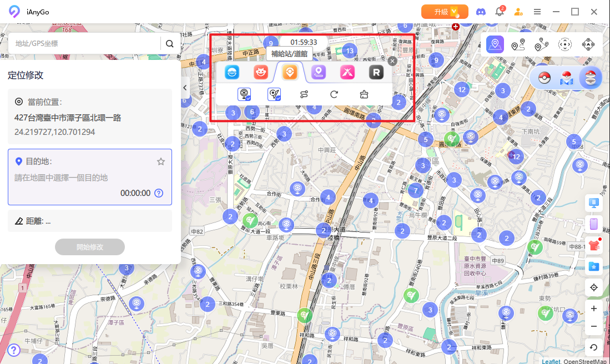This screenshot has width=610, height=364.
Task: Click the search magnifier button
Action: click(x=170, y=43)
